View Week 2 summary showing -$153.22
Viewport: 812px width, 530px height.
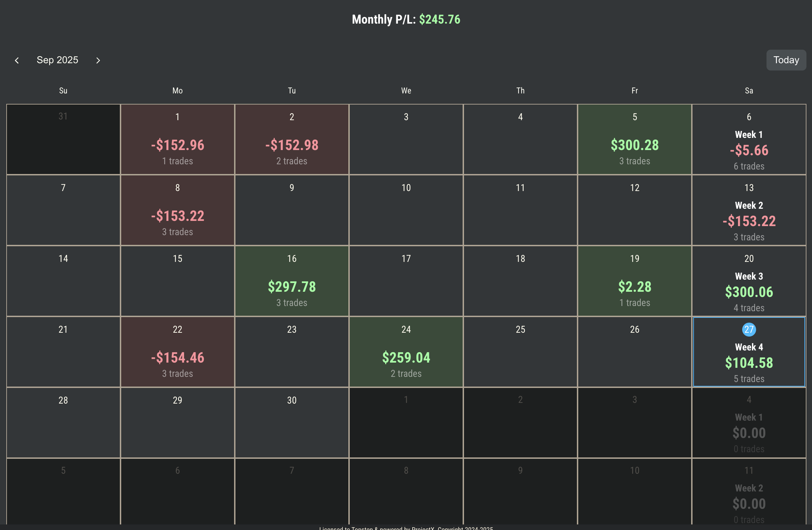[749, 221]
